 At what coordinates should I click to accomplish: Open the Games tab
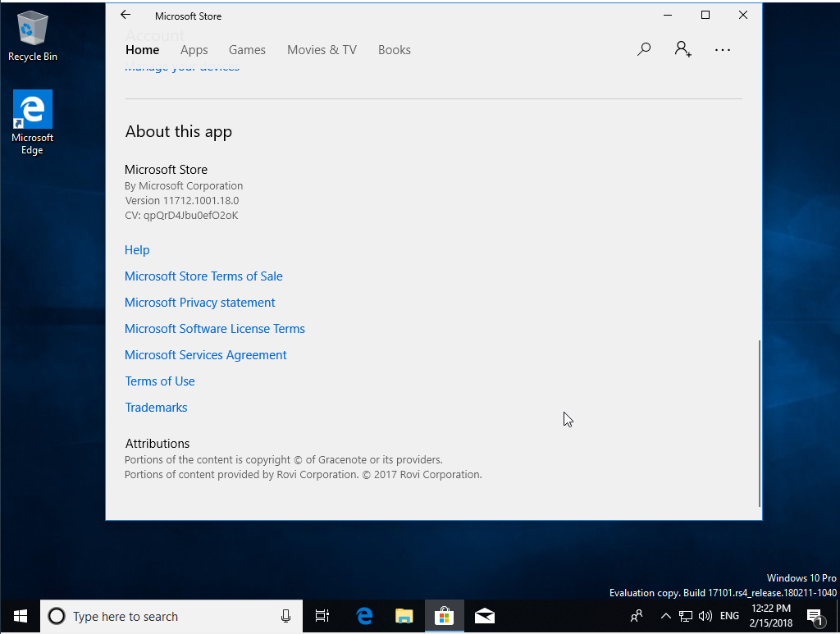coord(247,50)
